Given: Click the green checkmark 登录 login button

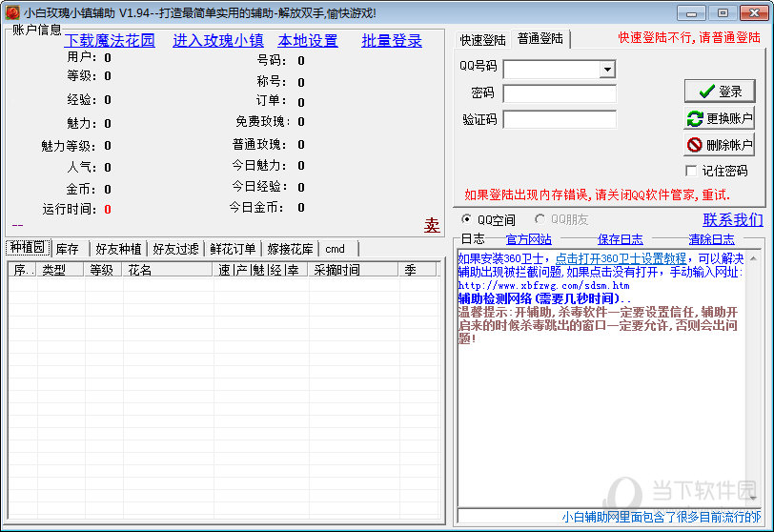Looking at the screenshot, I should [720, 92].
